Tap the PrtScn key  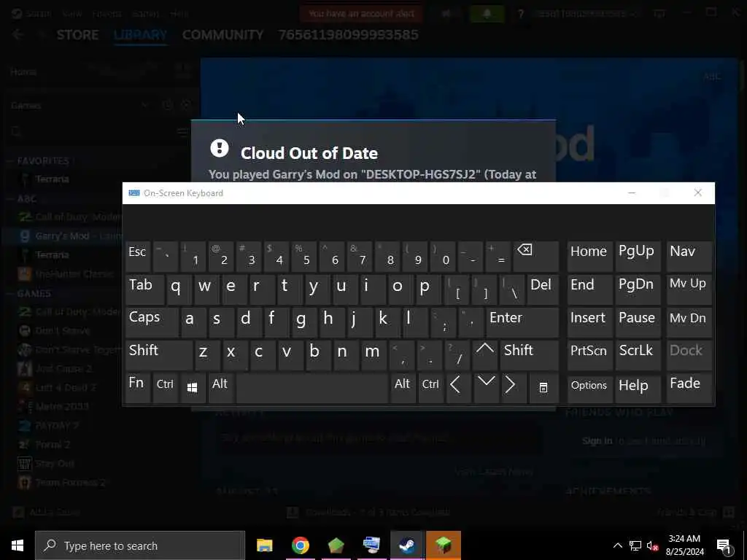[589, 355]
